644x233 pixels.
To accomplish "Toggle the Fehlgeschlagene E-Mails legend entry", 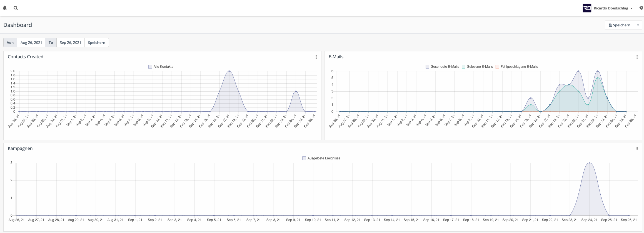I will point(517,67).
